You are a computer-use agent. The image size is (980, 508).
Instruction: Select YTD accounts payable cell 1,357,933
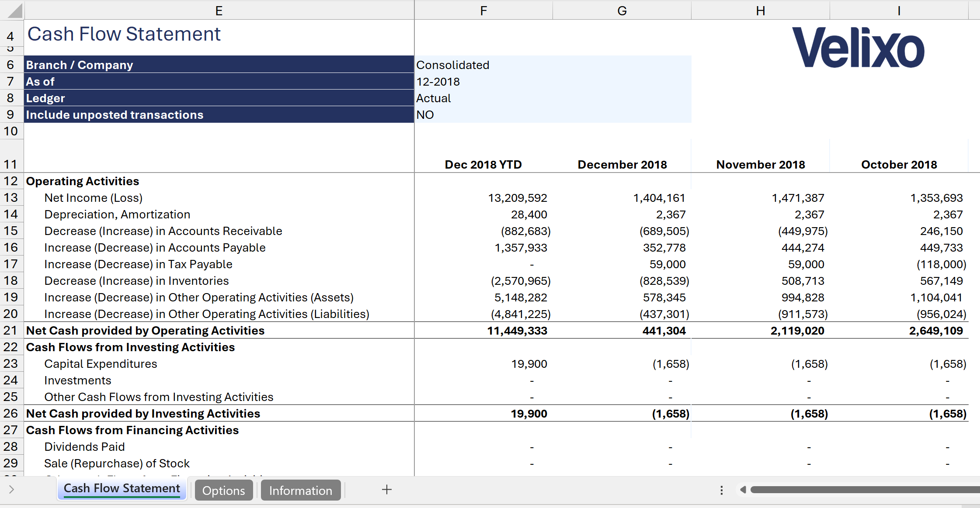pos(483,248)
